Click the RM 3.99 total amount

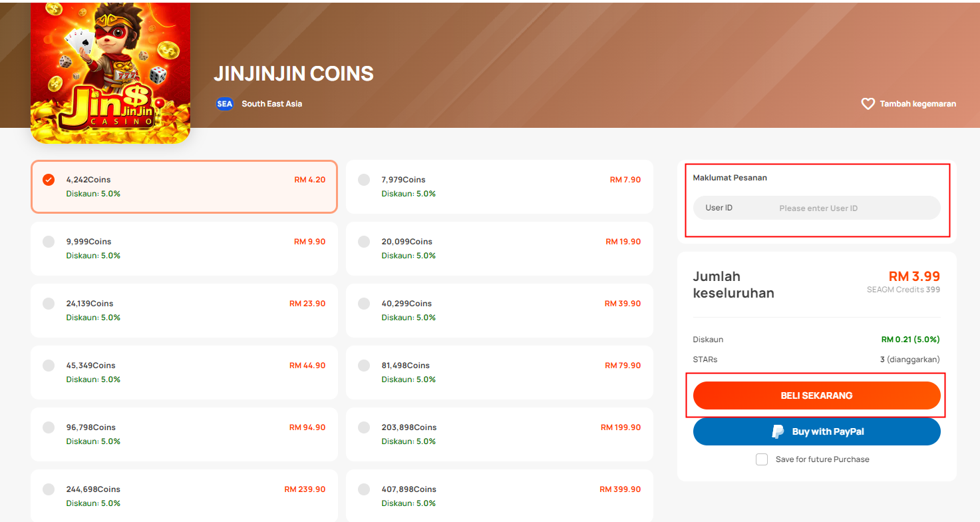coord(914,276)
